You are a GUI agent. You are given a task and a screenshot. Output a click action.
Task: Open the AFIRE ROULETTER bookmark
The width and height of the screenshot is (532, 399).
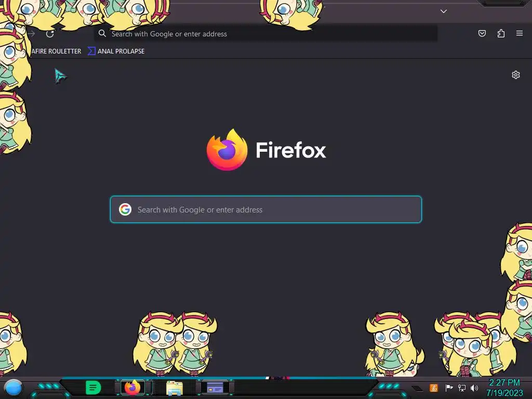pyautogui.click(x=56, y=51)
